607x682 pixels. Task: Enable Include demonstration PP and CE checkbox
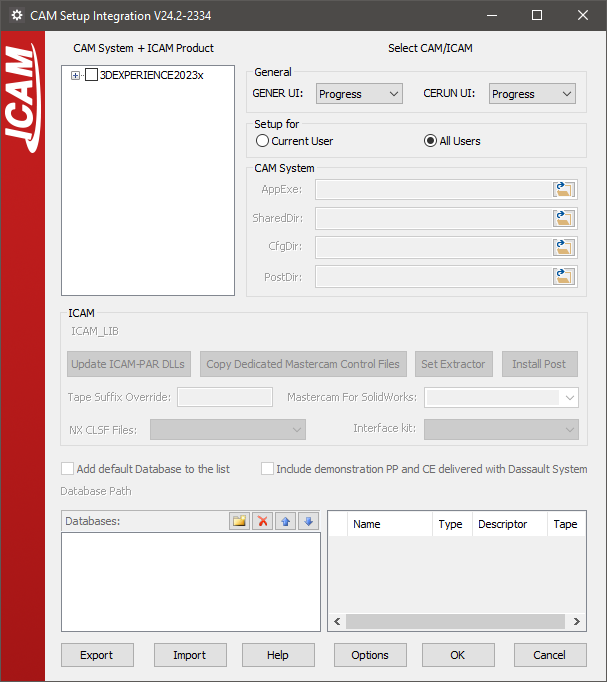267,469
